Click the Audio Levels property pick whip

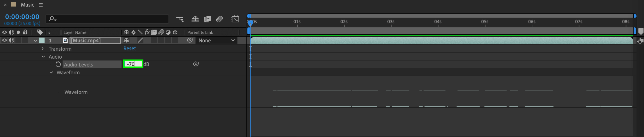pos(196,64)
